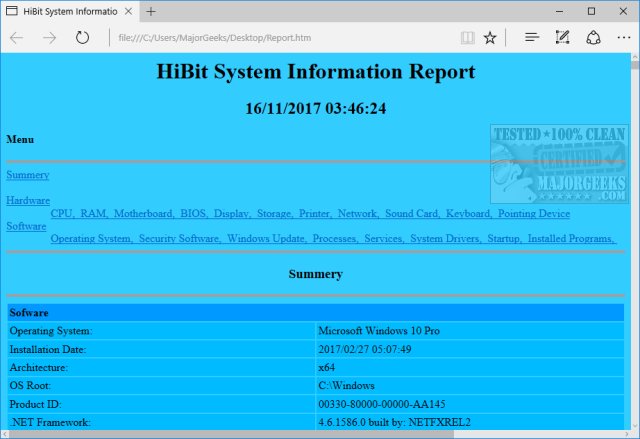Open a new tab with plus button
640x439 pixels.
tap(151, 11)
